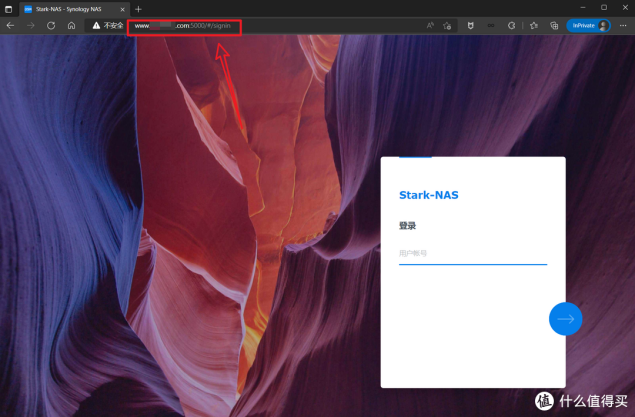The height and width of the screenshot is (417, 635).
Task: Open the tab actions menu icon
Action: click(x=9, y=9)
